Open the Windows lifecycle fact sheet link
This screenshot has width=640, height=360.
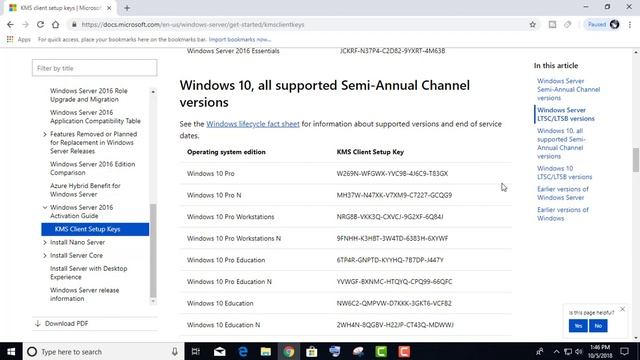(253, 124)
